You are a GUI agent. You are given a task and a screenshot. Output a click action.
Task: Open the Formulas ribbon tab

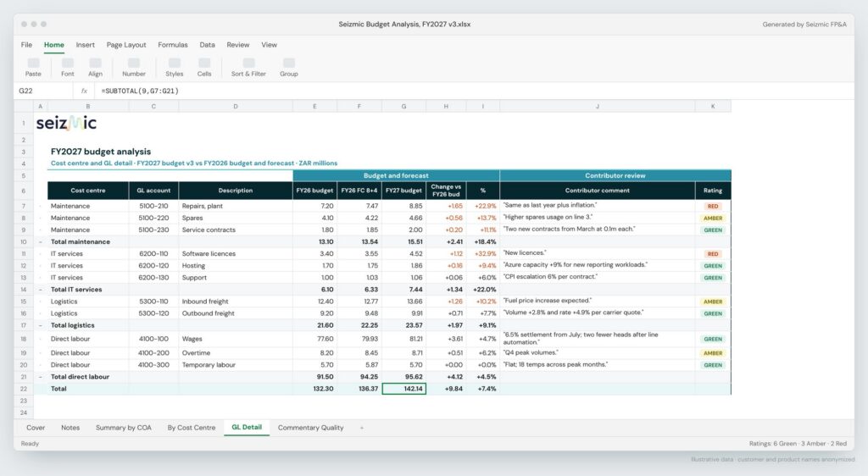tap(173, 45)
